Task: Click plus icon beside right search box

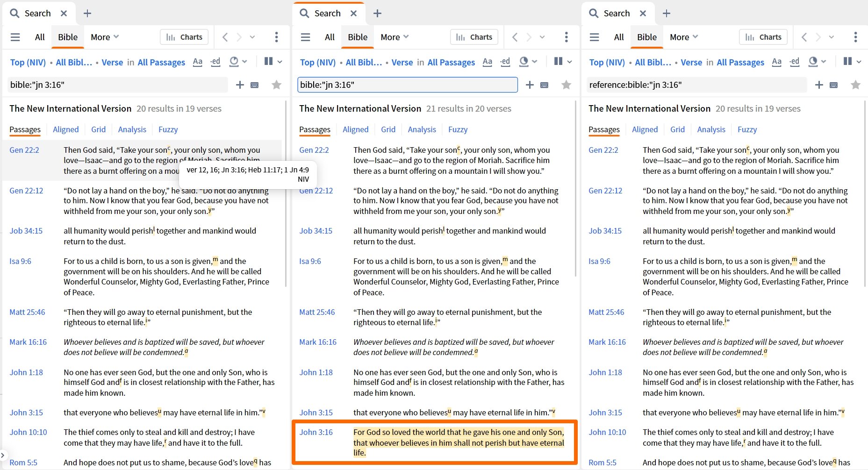Action: [819, 85]
